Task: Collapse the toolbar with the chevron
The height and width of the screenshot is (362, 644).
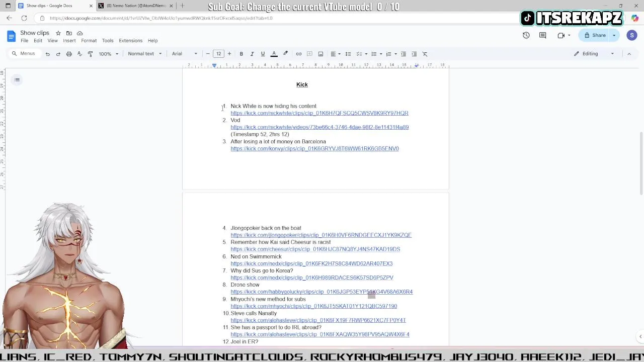Action: pyautogui.click(x=629, y=54)
